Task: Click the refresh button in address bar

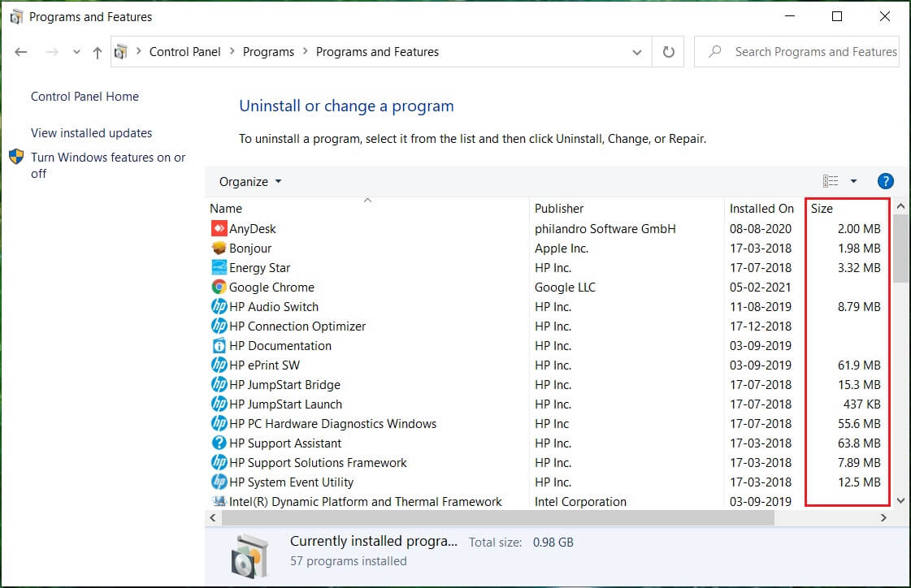Action: click(668, 52)
